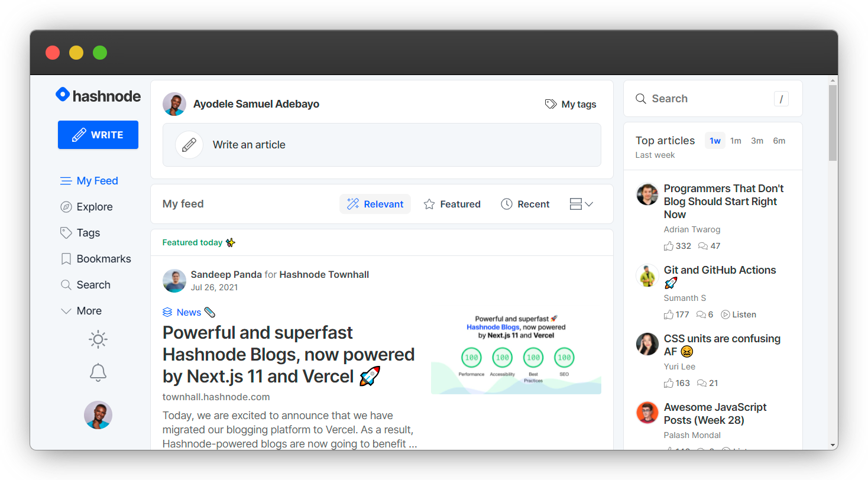Open Ayodele Samuel Adebayo's profile name
Viewport: 868px width, 480px height.
click(x=256, y=104)
